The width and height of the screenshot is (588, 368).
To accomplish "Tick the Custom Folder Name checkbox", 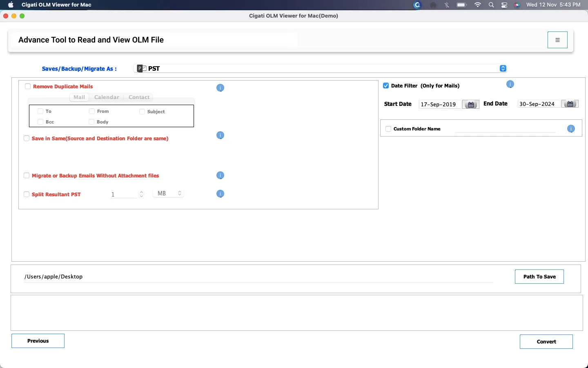I will point(388,129).
